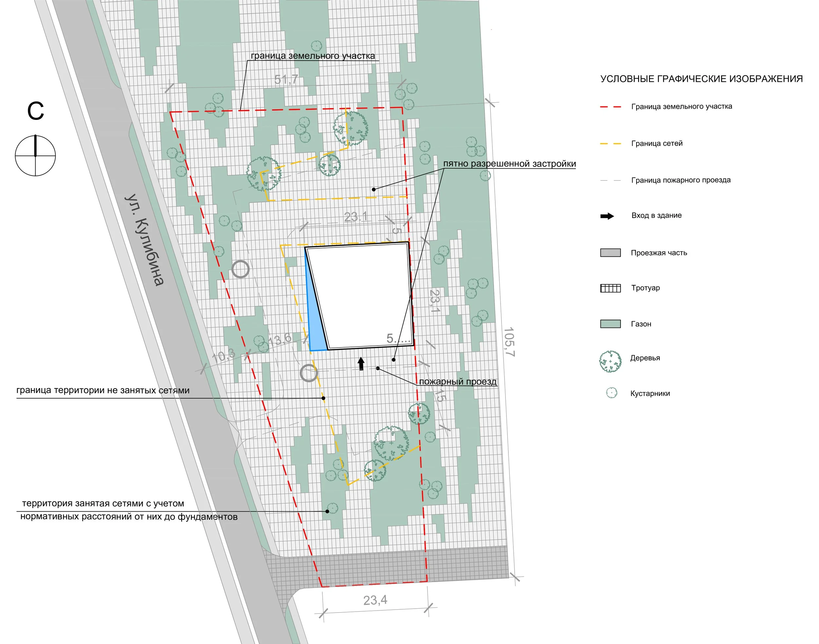This screenshot has width=819, height=644.
Task: Click the black arrow in the legend next to 'Вход в здание'
Action: coord(607,216)
